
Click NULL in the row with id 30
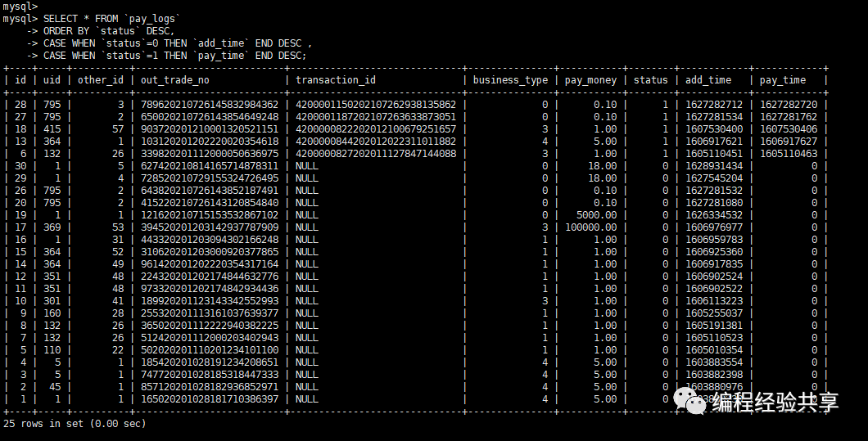307,166
